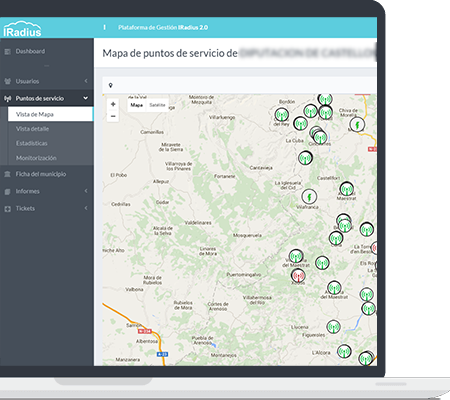Screen dimensions: 450x400
Task: Open Estadísticas submenu item
Action: coord(32,143)
